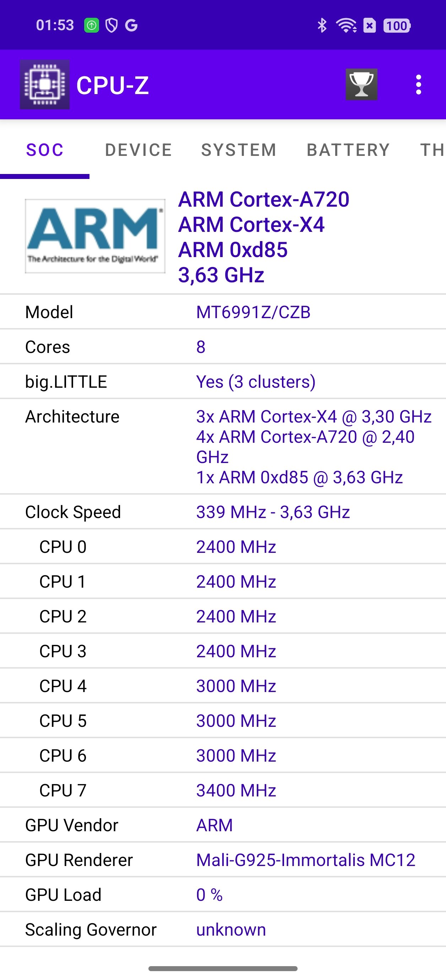Switch to the SYSTEM tab
The height and width of the screenshot is (980, 446).
239,150
